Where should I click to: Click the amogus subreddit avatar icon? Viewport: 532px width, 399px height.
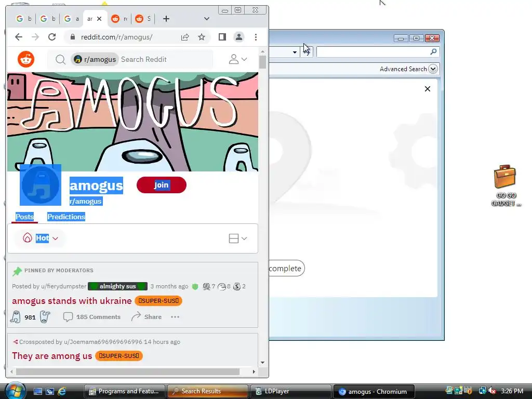tap(41, 185)
